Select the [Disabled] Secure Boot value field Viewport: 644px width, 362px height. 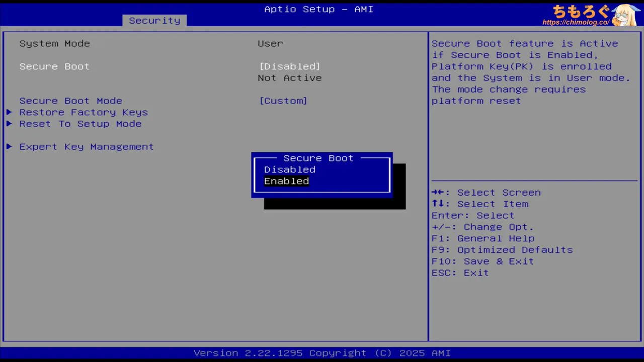point(290,66)
